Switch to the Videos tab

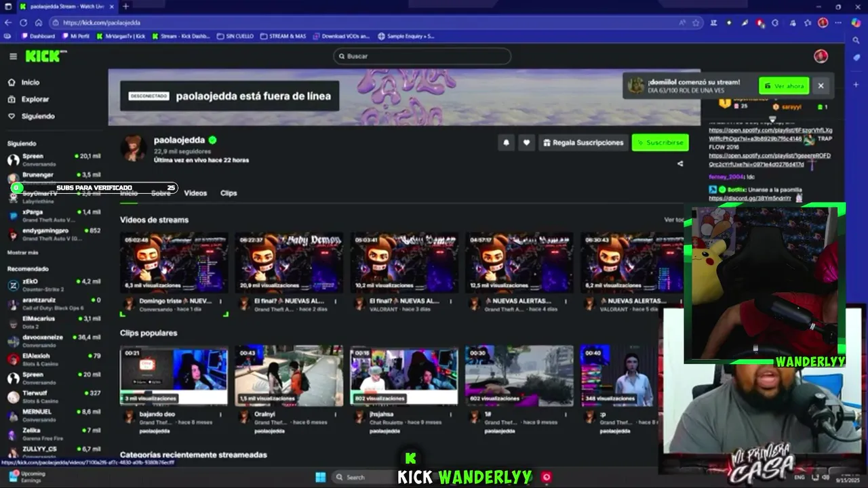coord(195,193)
